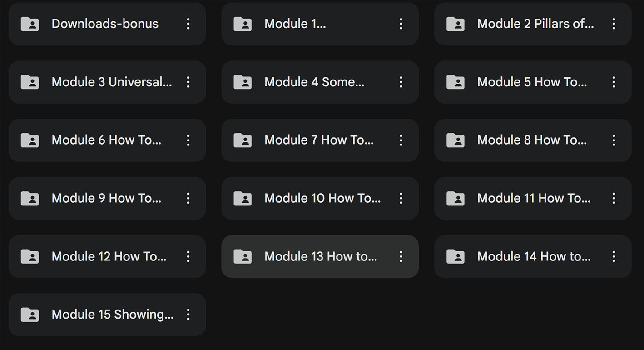644x350 pixels.
Task: Click the more options dots on Module 13
Action: coord(401,257)
